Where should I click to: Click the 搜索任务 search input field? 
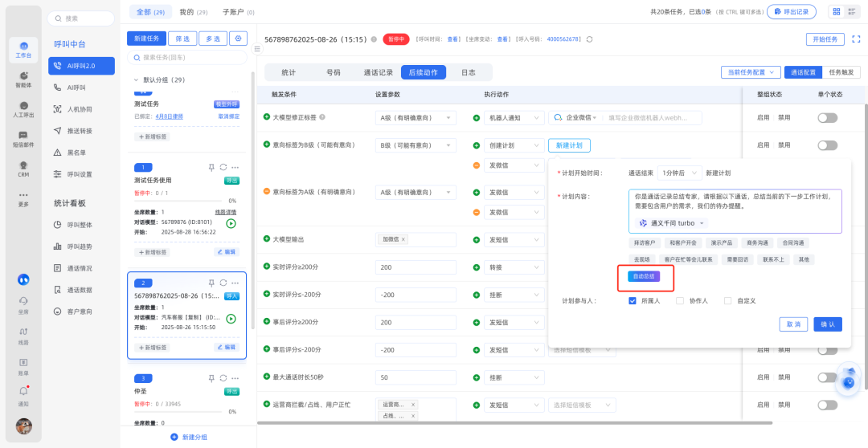[191, 58]
